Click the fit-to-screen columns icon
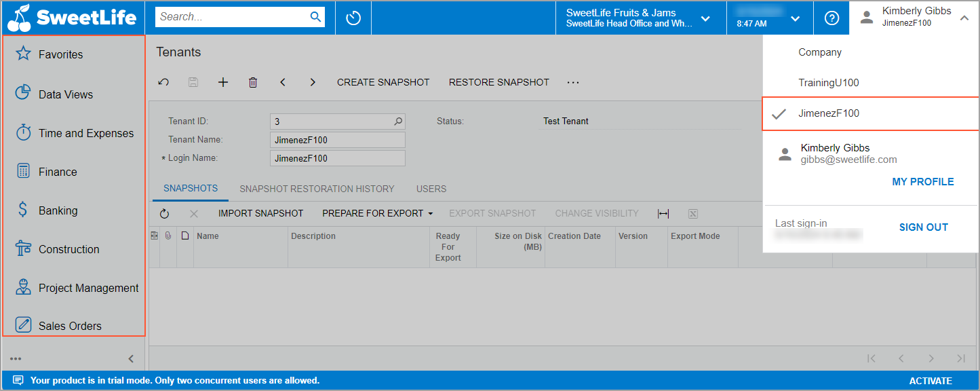Image resolution: width=980 pixels, height=391 pixels. pyautogui.click(x=663, y=214)
